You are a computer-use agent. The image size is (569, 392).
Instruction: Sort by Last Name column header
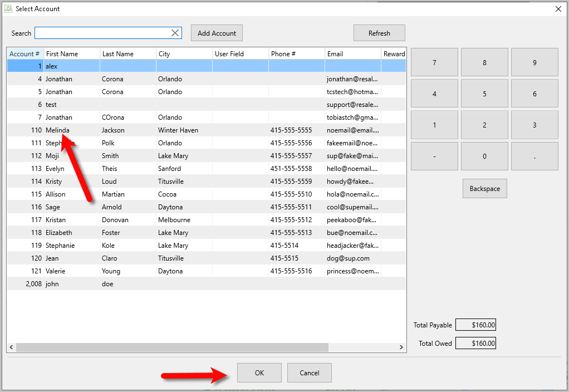tap(128, 53)
